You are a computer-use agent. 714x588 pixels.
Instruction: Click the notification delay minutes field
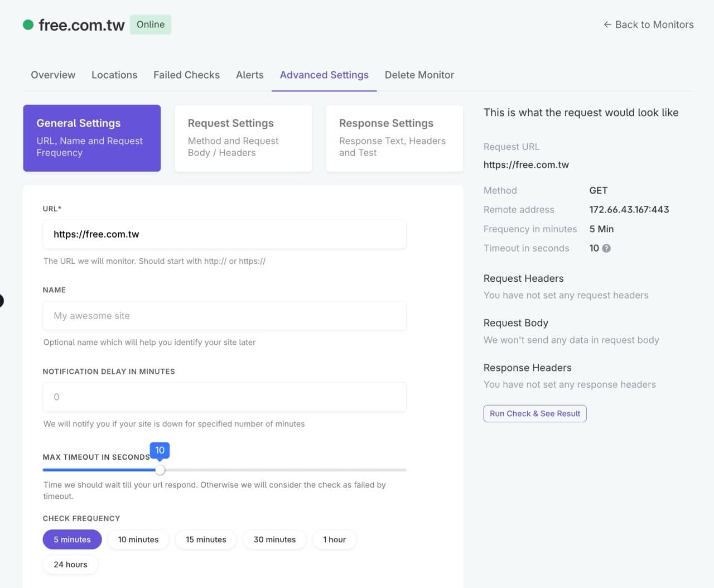click(x=224, y=397)
